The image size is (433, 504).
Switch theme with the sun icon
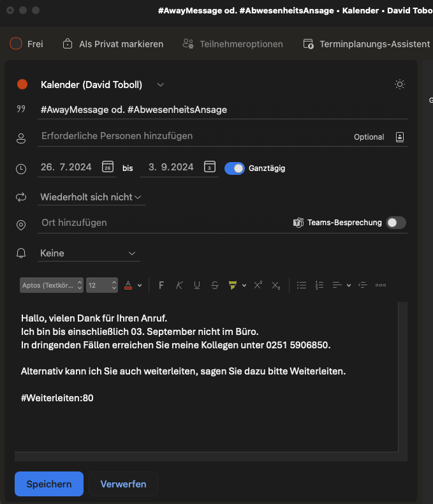(x=400, y=84)
